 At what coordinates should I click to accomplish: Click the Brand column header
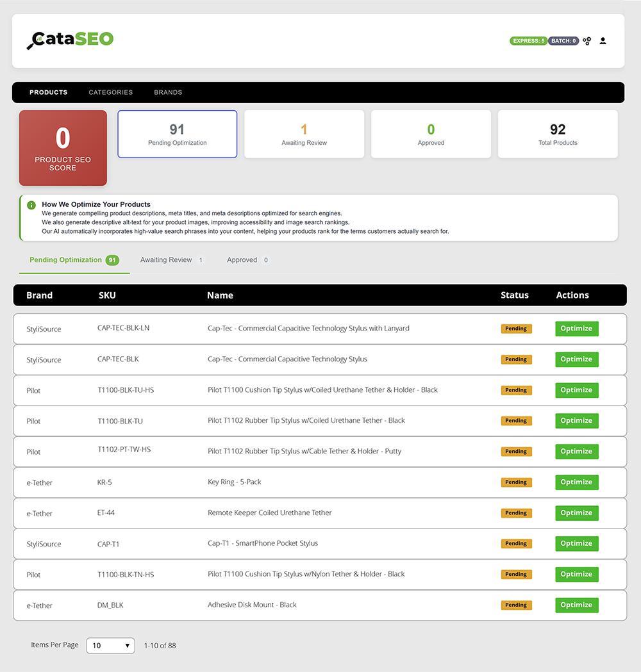coord(40,295)
